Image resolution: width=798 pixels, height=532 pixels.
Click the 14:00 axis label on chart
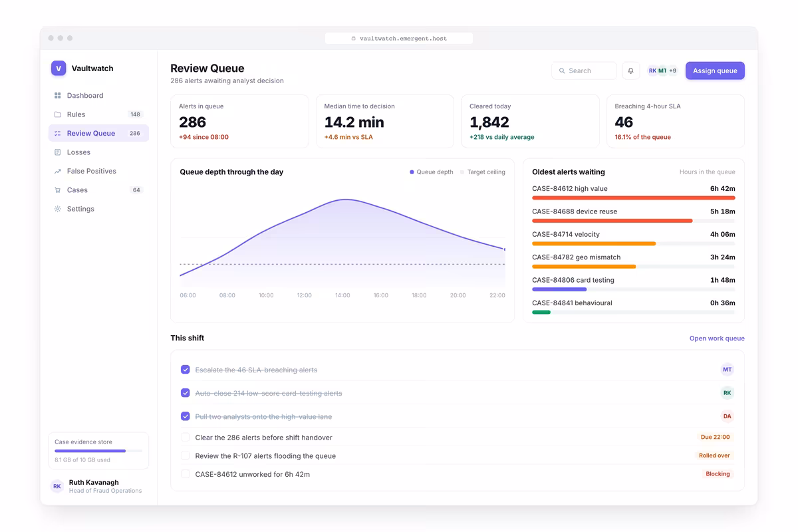pos(342,295)
